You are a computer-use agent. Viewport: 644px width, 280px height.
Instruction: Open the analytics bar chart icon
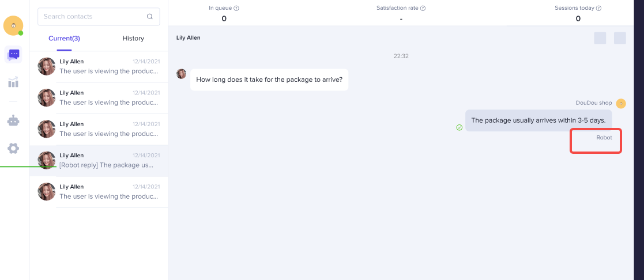(13, 82)
